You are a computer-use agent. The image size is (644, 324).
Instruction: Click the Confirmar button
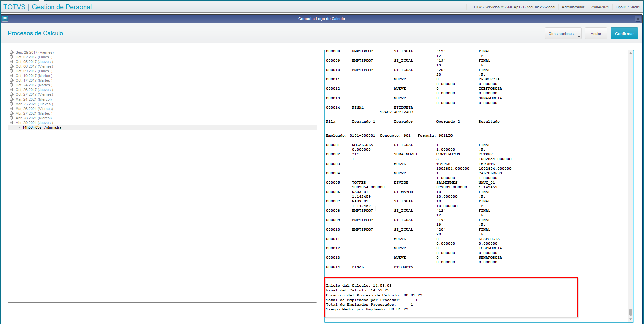pos(624,34)
